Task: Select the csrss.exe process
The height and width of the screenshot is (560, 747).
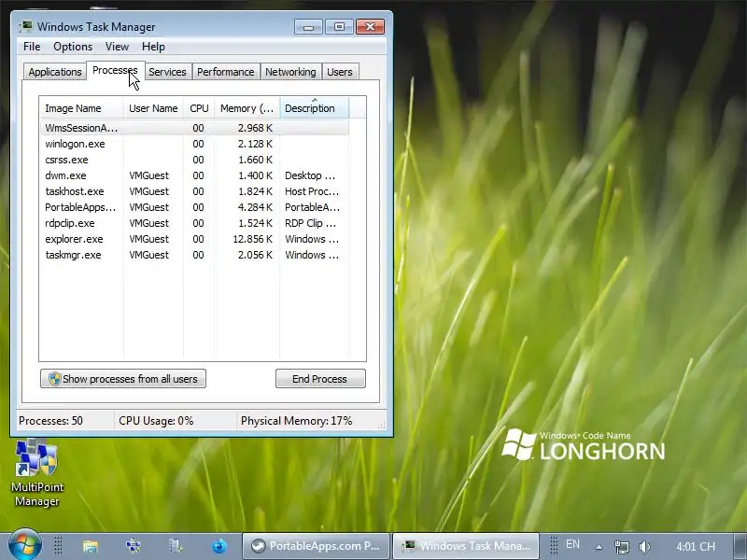Action: coord(194,160)
